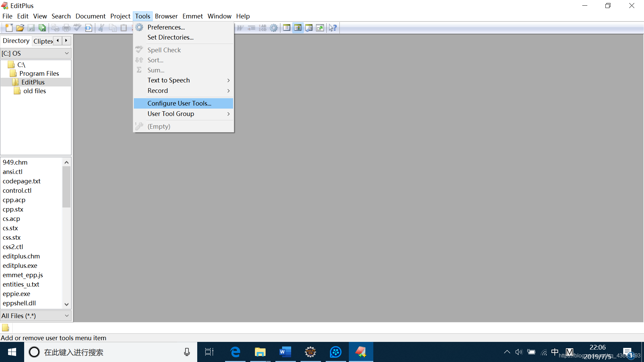Select 949.chm in file list
The width and height of the screenshot is (644, 362).
(15, 162)
